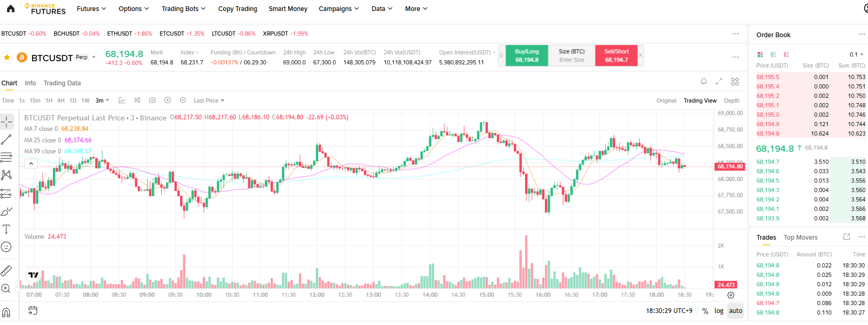This screenshot has width=868, height=325.
Task: Star BTCUSDT as favorite
Action: coord(7,58)
